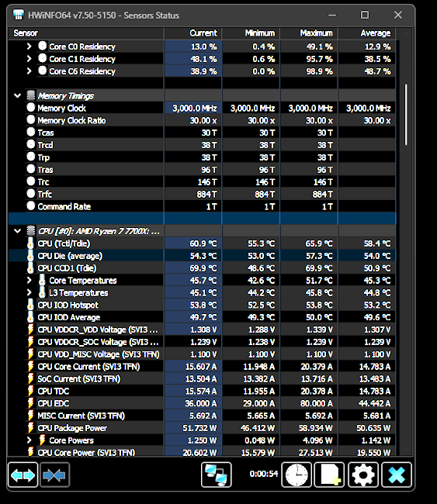Image resolution: width=437 pixels, height=504 pixels.
Task: Collapse the CPU AMD Ryzen 7 7700X section
Action: (x=18, y=231)
